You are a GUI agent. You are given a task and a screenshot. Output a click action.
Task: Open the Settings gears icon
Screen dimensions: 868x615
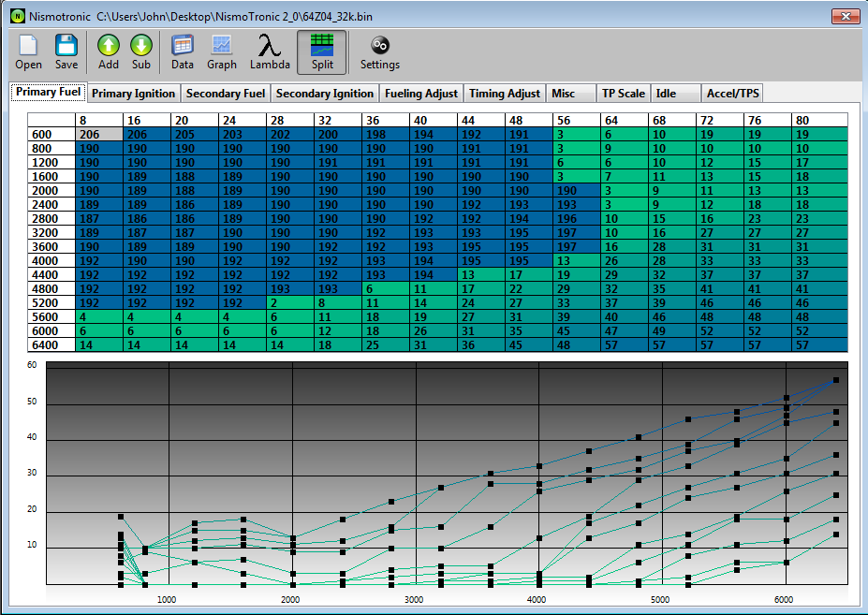[380, 46]
